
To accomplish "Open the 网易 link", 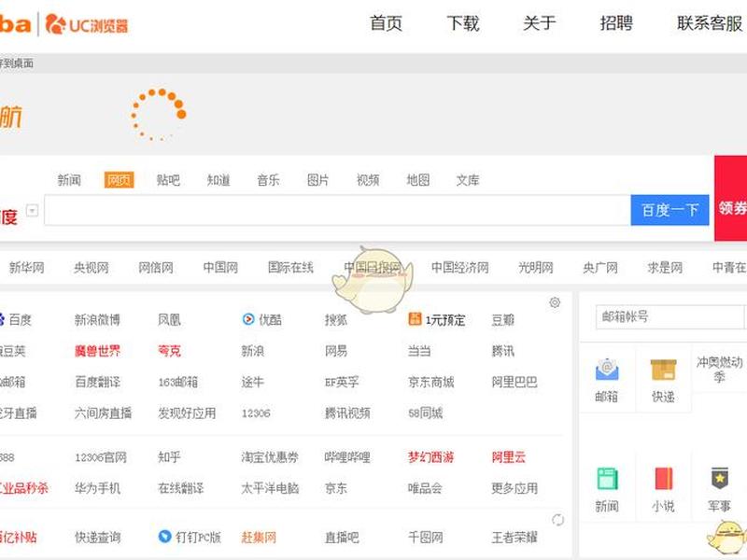I will (336, 351).
